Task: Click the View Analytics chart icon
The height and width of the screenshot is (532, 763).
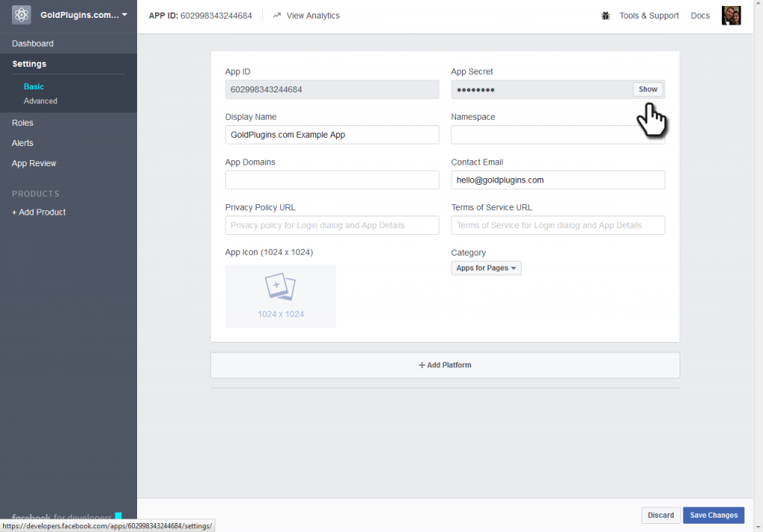Action: point(277,16)
